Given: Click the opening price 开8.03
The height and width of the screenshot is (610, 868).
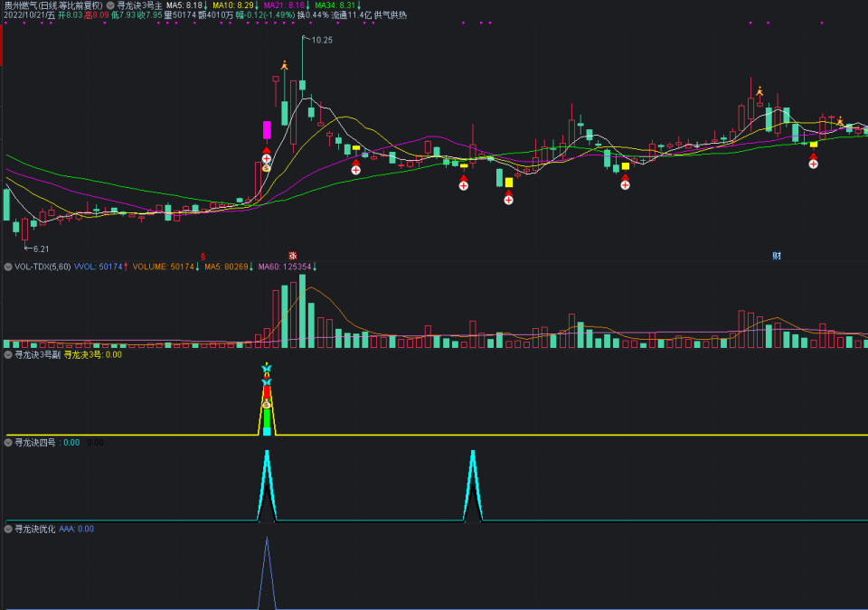Looking at the screenshot, I should (x=71, y=15).
